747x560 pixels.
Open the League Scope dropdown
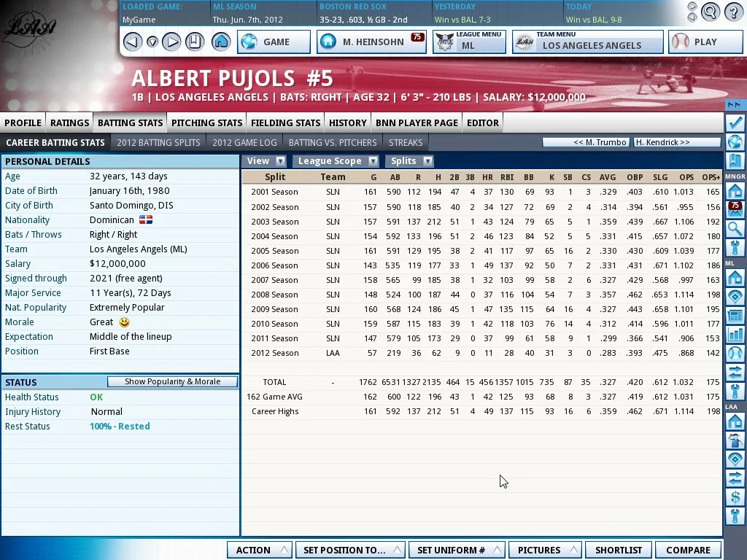tap(336, 161)
